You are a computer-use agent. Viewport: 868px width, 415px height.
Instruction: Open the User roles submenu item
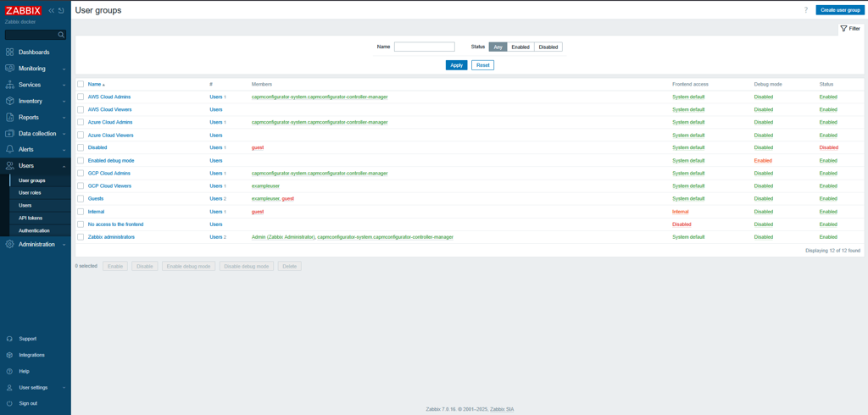30,193
